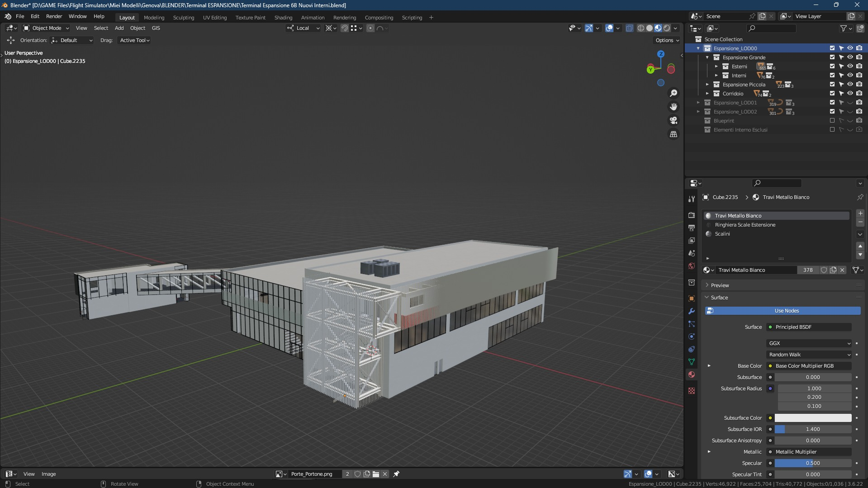Unlink the Travi Metallo Bianco material

tap(842, 270)
